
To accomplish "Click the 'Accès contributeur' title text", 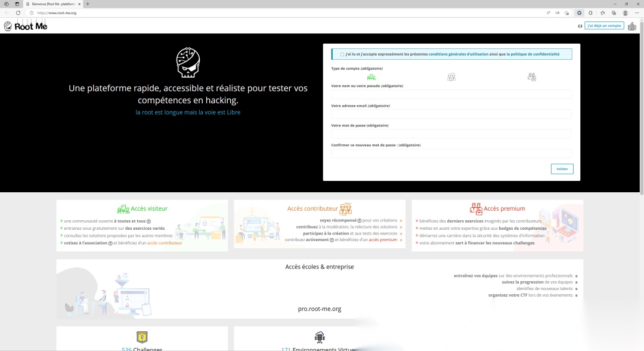I will (312, 208).
